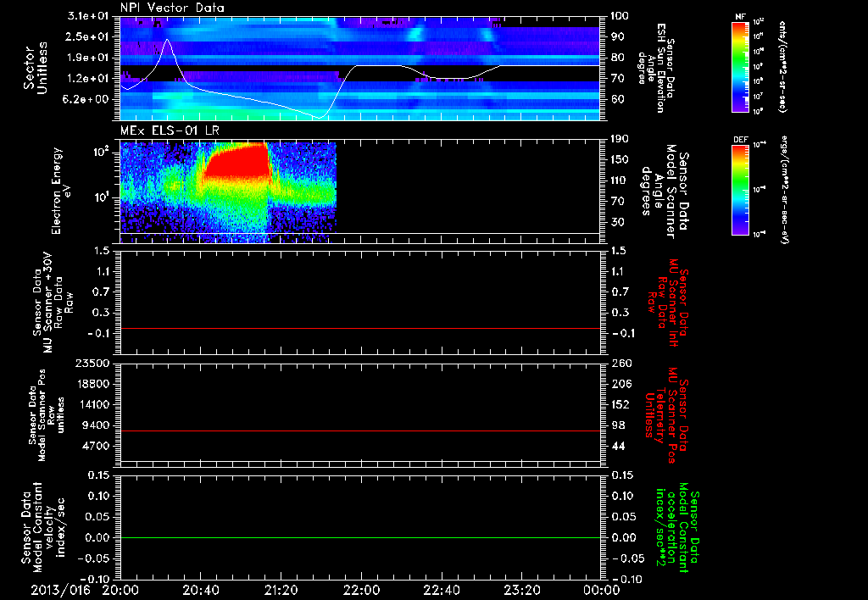This screenshot has height=600, width=868.
Task: Click the '21:20' time axis label
Action: [x=281, y=590]
